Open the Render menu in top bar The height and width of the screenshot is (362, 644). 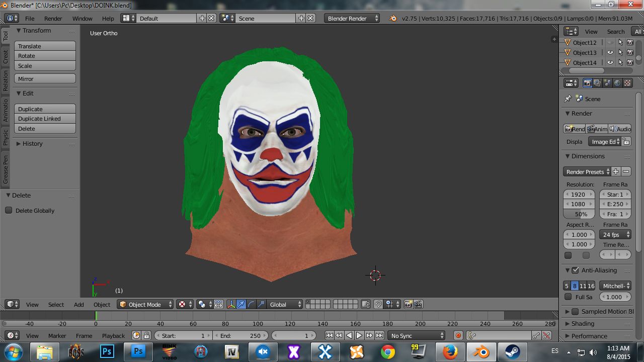(x=53, y=18)
